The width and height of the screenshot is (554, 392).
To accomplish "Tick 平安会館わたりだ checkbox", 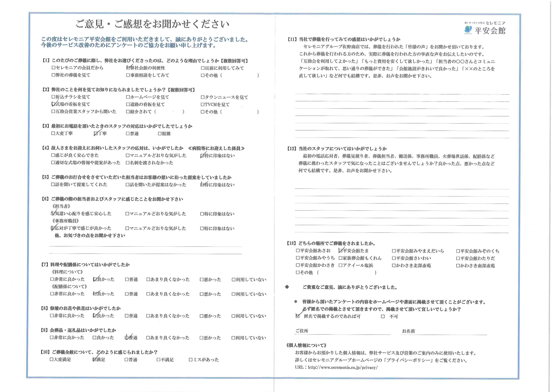I will [x=458, y=258].
